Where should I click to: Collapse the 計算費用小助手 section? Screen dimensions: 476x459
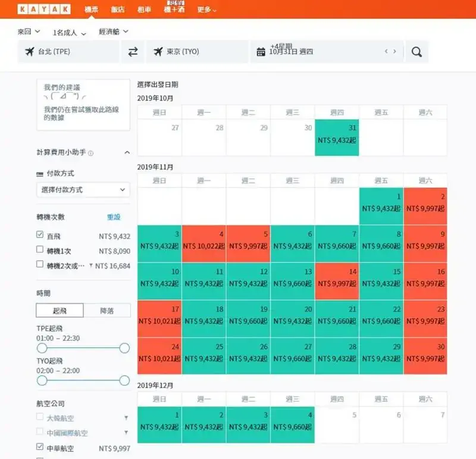pos(127,153)
